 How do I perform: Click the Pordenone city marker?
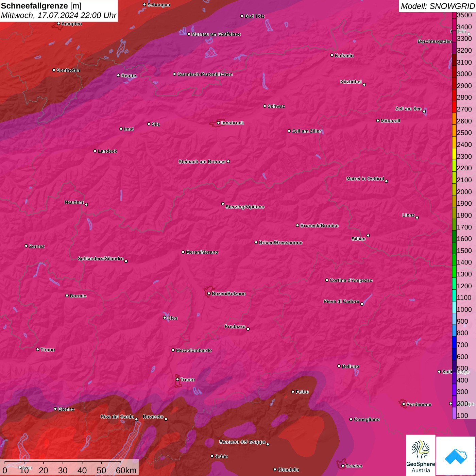[x=404, y=404]
